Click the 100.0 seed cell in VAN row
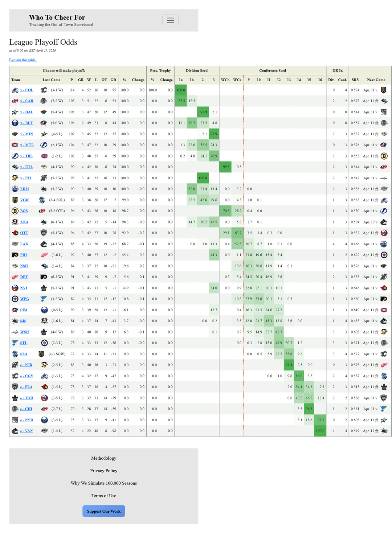This screenshot has height=533, width=392. pos(320,431)
